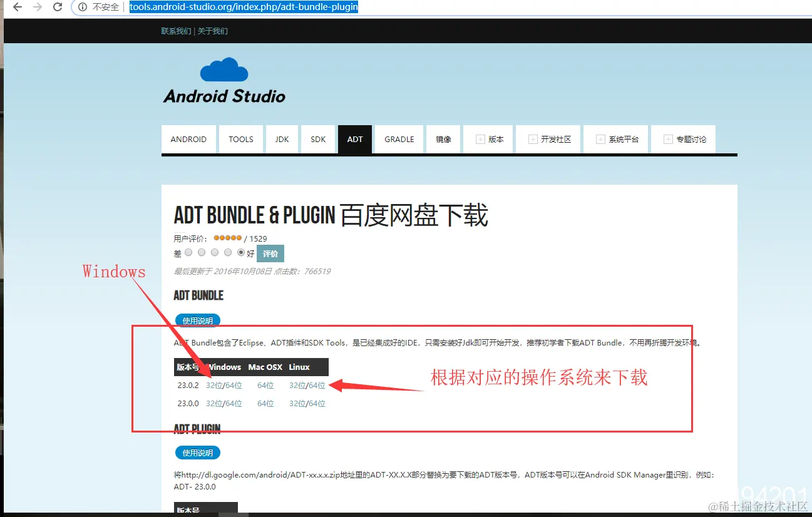Image resolution: width=812 pixels, height=517 pixels.
Task: Open the SDK tab
Action: [x=318, y=139]
